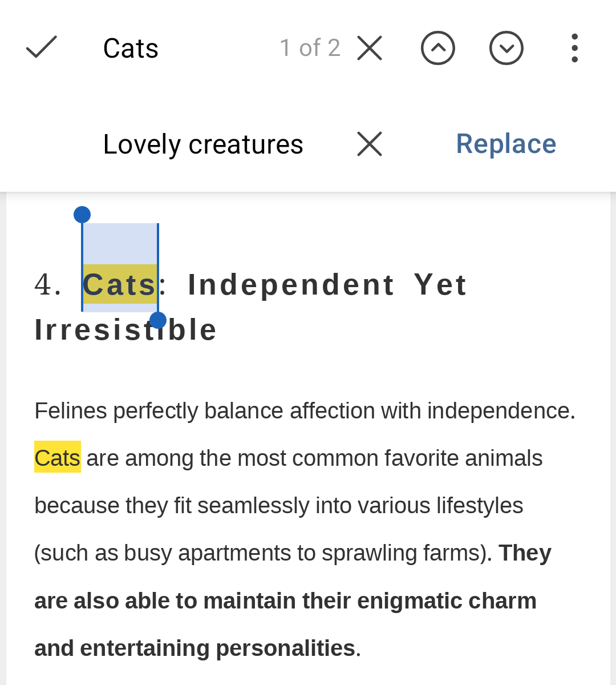Tap the down arrow to advance matches
616x685 pixels.
tap(506, 47)
